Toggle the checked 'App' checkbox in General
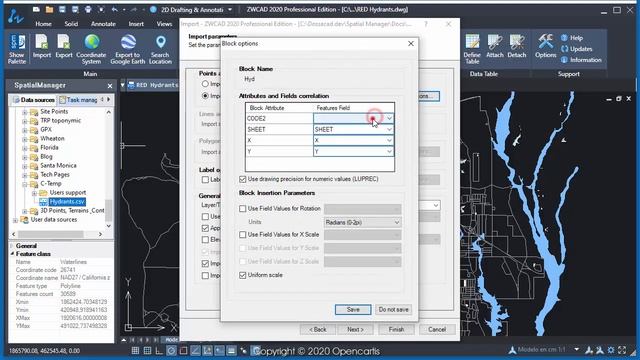 [x=205, y=228]
